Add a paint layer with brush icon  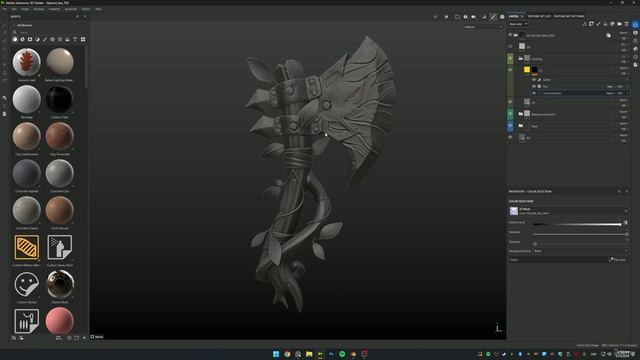pyautogui.click(x=598, y=24)
